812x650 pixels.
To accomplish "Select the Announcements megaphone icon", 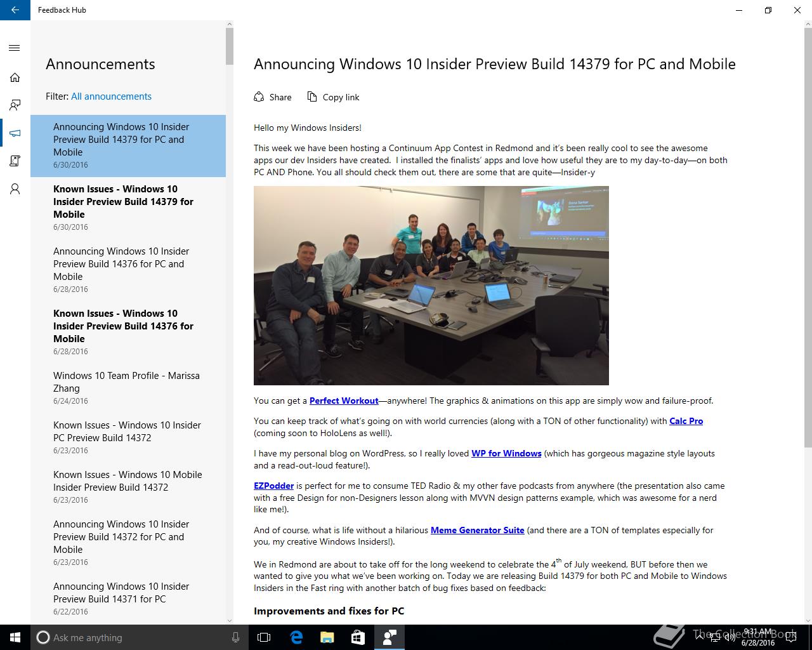I will pos(15,133).
